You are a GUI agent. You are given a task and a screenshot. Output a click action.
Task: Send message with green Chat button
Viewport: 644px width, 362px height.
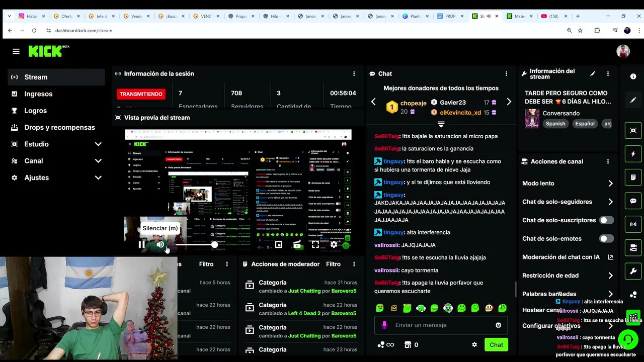[x=496, y=344]
